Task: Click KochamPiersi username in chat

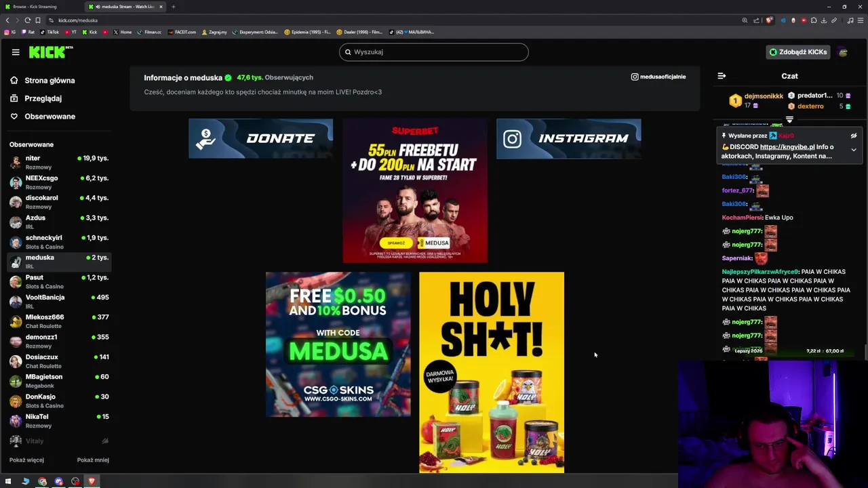Action: tap(742, 218)
